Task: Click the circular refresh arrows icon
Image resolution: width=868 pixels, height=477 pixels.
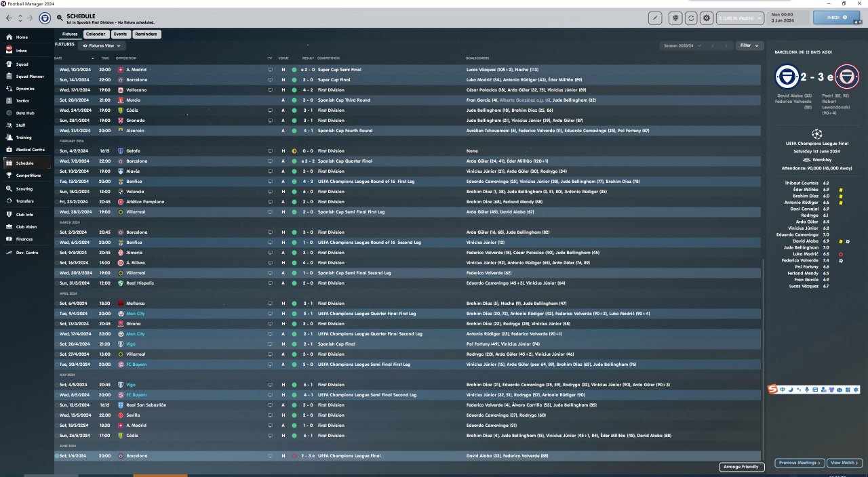Action: click(691, 18)
